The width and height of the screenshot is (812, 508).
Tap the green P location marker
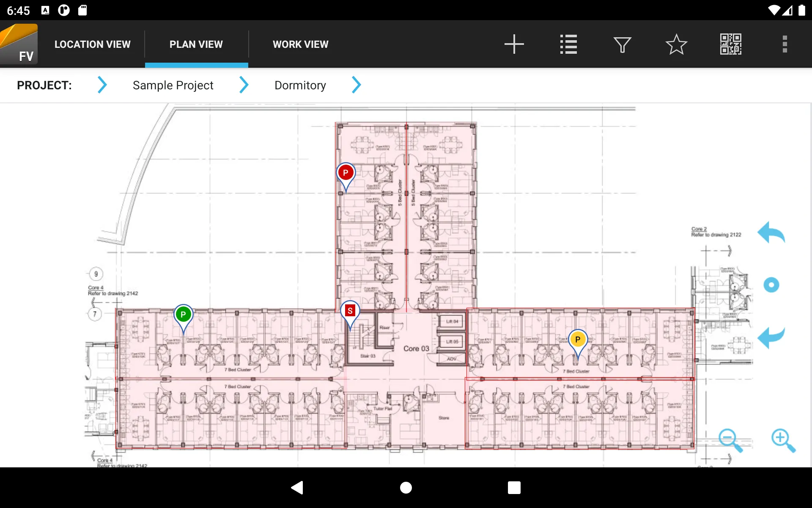(183, 314)
